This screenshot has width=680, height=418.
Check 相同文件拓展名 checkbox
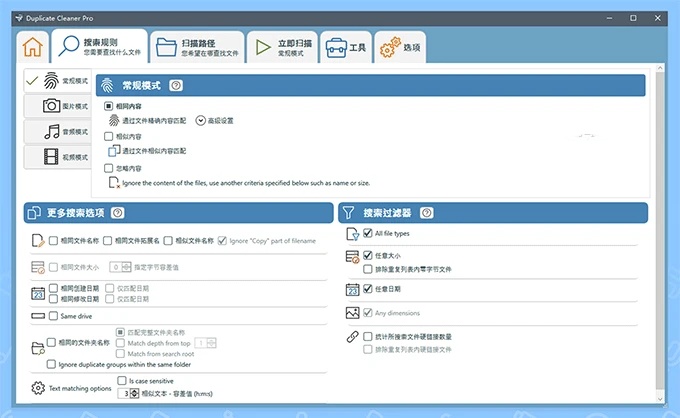pyautogui.click(x=108, y=241)
